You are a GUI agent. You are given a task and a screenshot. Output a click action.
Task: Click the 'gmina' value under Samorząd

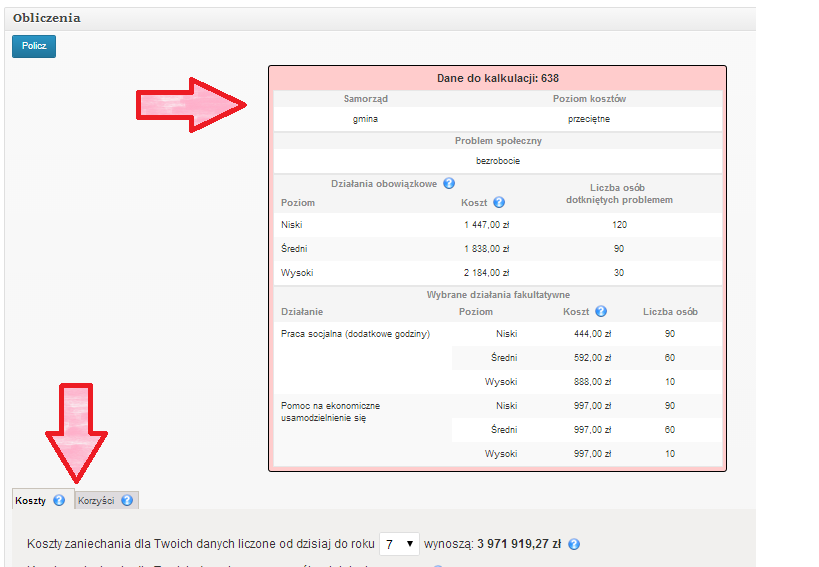pyautogui.click(x=365, y=119)
